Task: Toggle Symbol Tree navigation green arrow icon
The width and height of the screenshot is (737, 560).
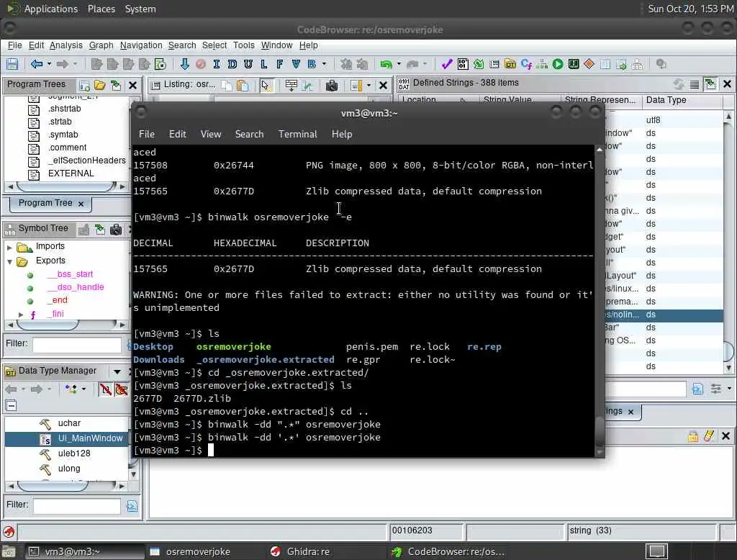Action: (99, 230)
